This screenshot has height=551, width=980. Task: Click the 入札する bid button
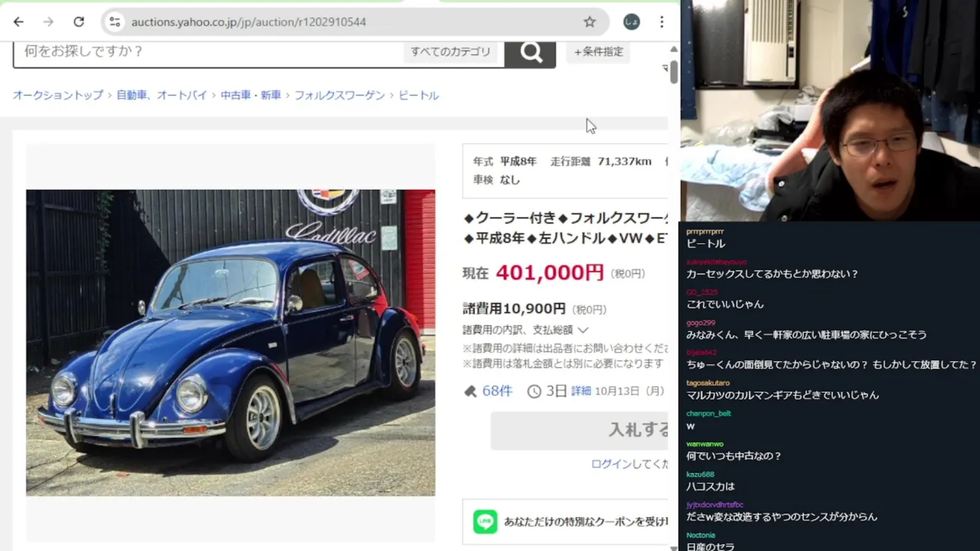pyautogui.click(x=580, y=430)
